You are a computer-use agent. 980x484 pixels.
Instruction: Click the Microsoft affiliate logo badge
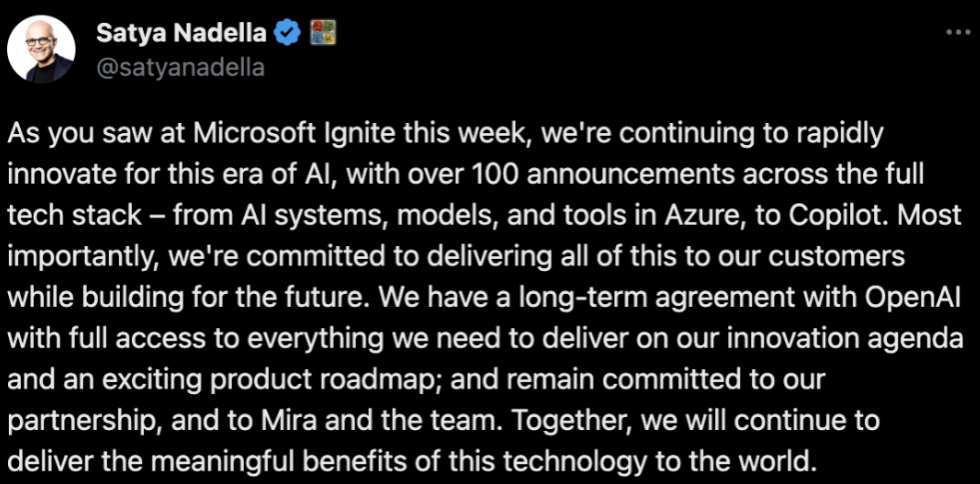[x=323, y=33]
